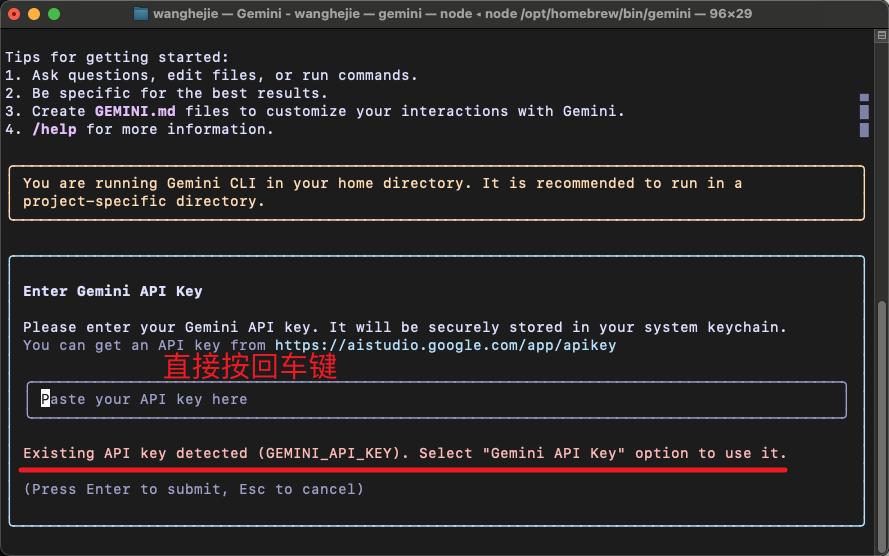Click the highlighted block cursor in the input

(x=45, y=399)
